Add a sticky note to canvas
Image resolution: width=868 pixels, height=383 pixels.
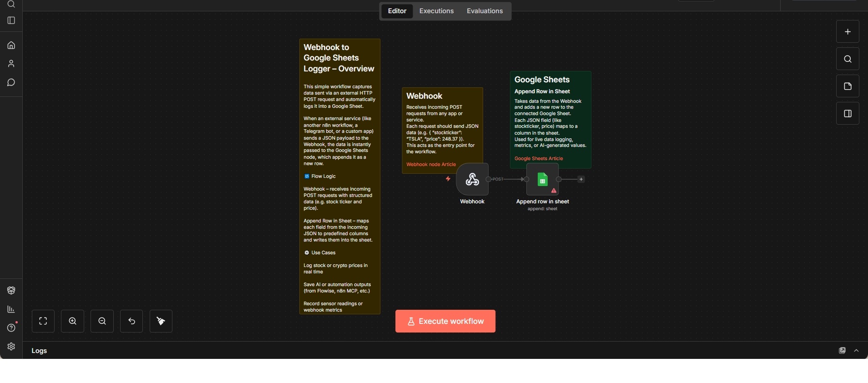(x=848, y=86)
